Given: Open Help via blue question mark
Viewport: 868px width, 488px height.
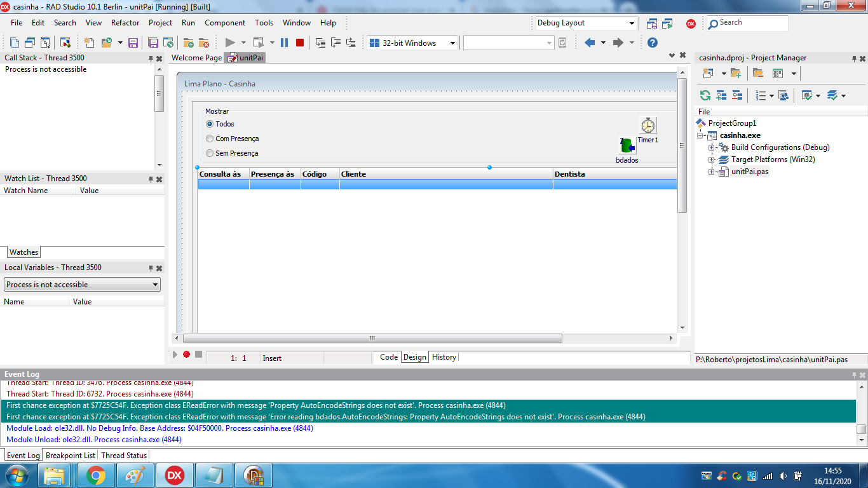Looking at the screenshot, I should [x=652, y=43].
